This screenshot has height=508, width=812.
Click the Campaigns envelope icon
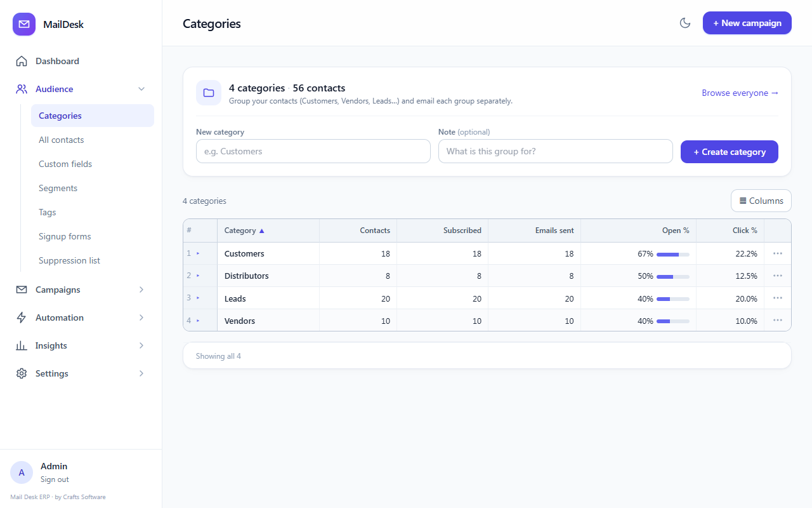pyautogui.click(x=22, y=290)
